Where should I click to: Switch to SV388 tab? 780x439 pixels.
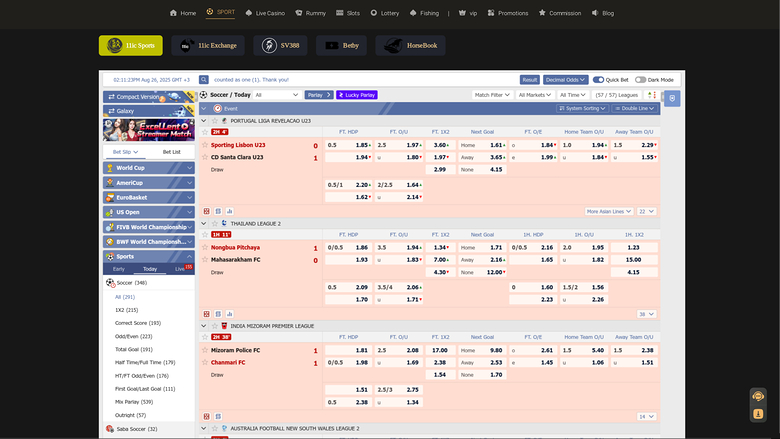click(x=280, y=46)
